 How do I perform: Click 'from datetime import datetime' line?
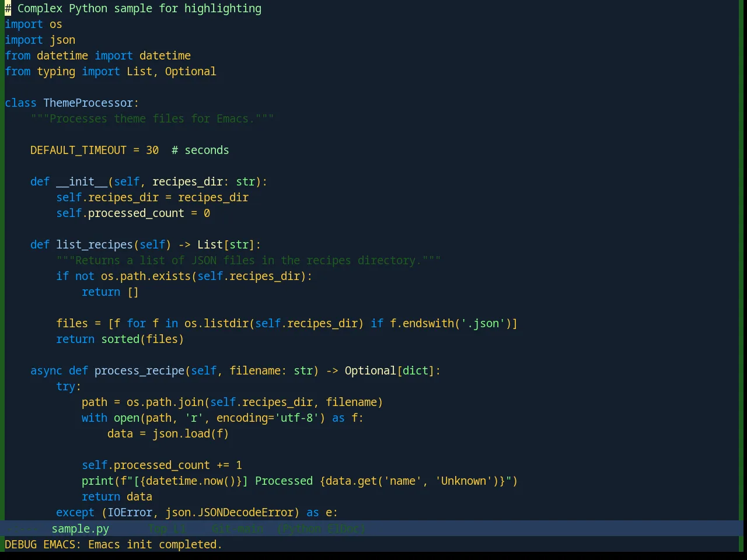click(97, 56)
